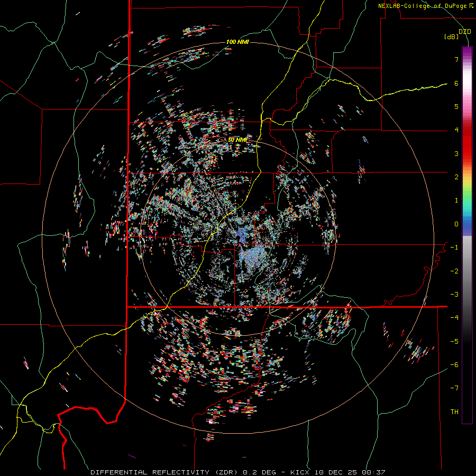476x476 pixels.
Task: Click the 6 dB scale label
Action: click(456, 83)
